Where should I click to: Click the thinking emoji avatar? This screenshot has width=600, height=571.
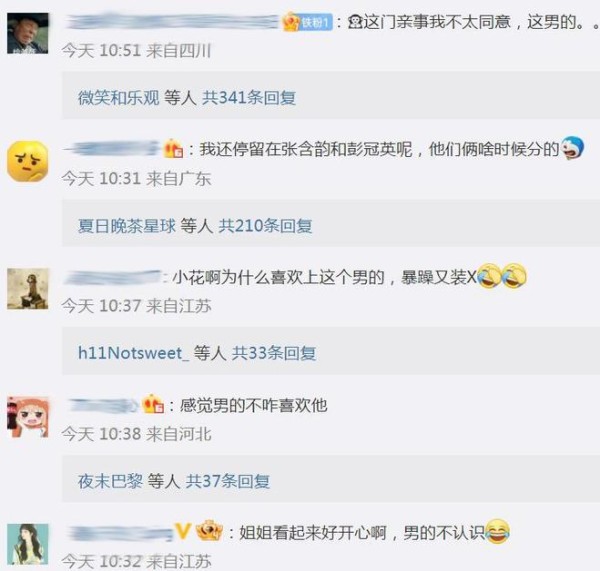point(28,161)
